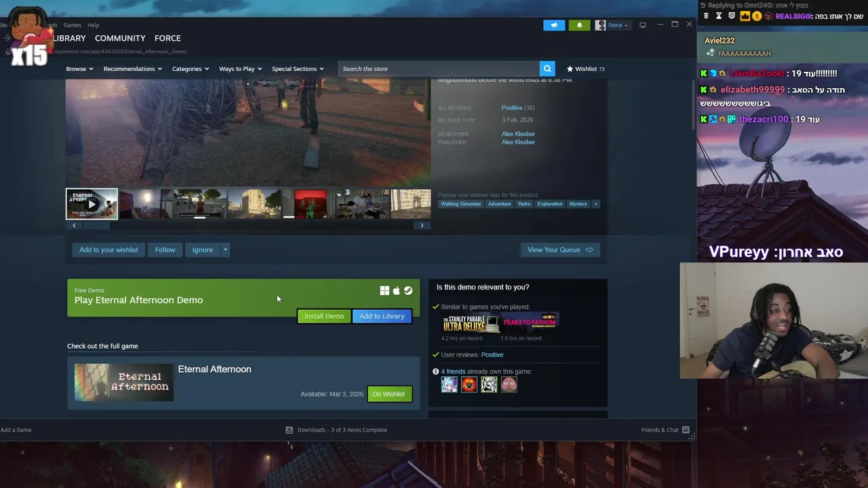This screenshot has height=488, width=868.
Task: Expand the Categories menu
Action: click(191, 68)
